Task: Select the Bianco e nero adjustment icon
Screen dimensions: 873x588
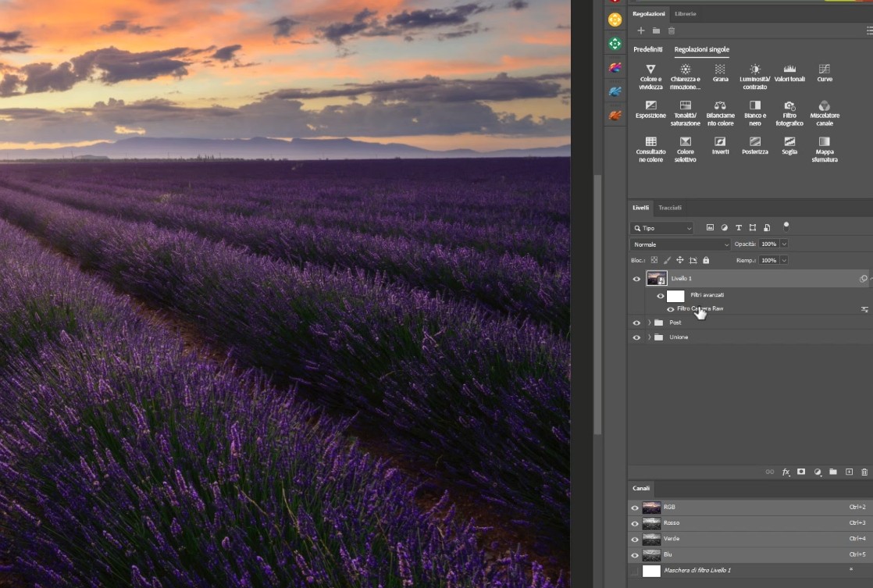Action: (x=754, y=105)
